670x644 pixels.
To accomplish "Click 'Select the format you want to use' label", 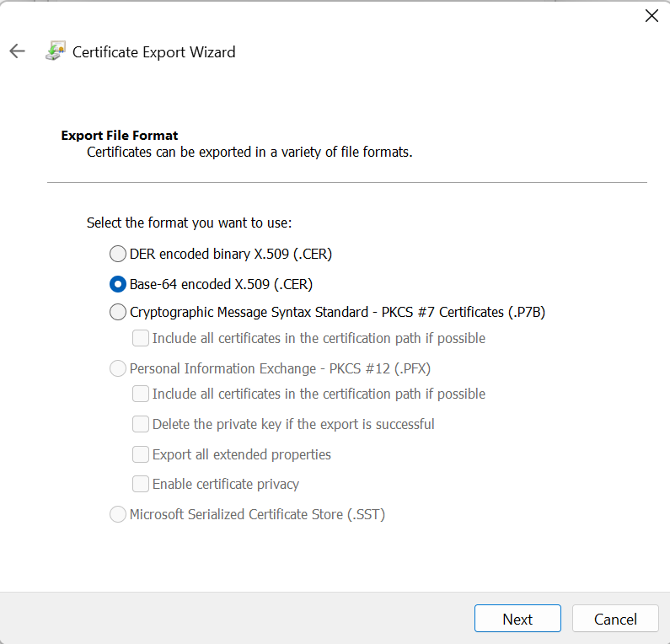I will (x=189, y=223).
